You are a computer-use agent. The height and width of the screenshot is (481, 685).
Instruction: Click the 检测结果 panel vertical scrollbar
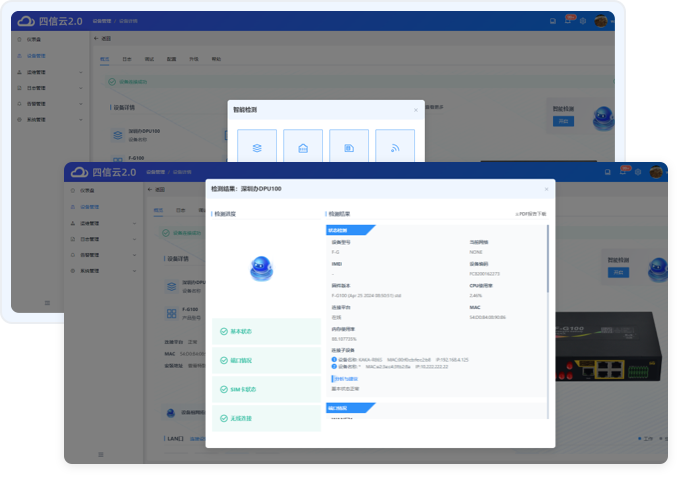pos(547,259)
